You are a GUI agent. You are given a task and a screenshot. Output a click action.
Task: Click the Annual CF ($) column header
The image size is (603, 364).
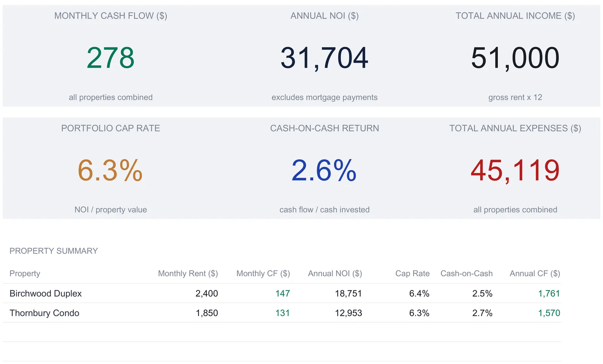coord(535,274)
